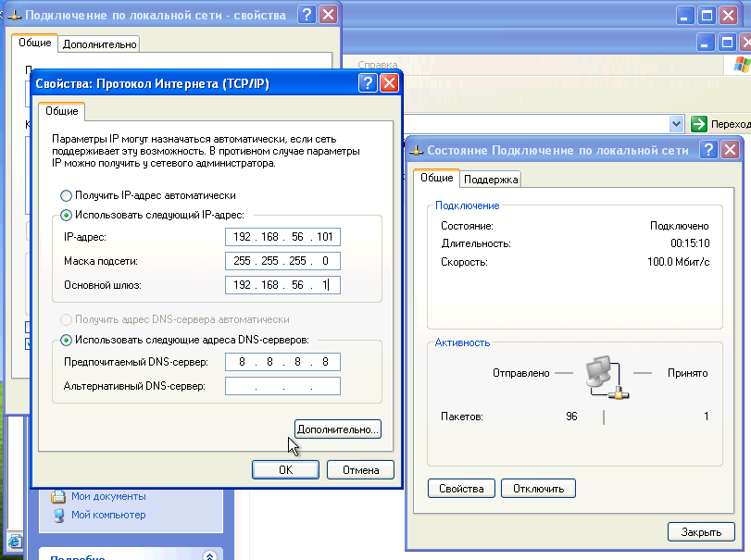
Task: Open Дополнительно tab in connection properties
Action: tap(100, 44)
